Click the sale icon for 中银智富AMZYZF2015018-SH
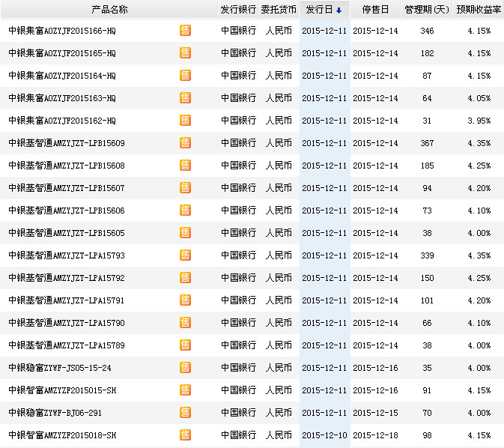This screenshot has height=448, width=504. pyautogui.click(x=185, y=435)
